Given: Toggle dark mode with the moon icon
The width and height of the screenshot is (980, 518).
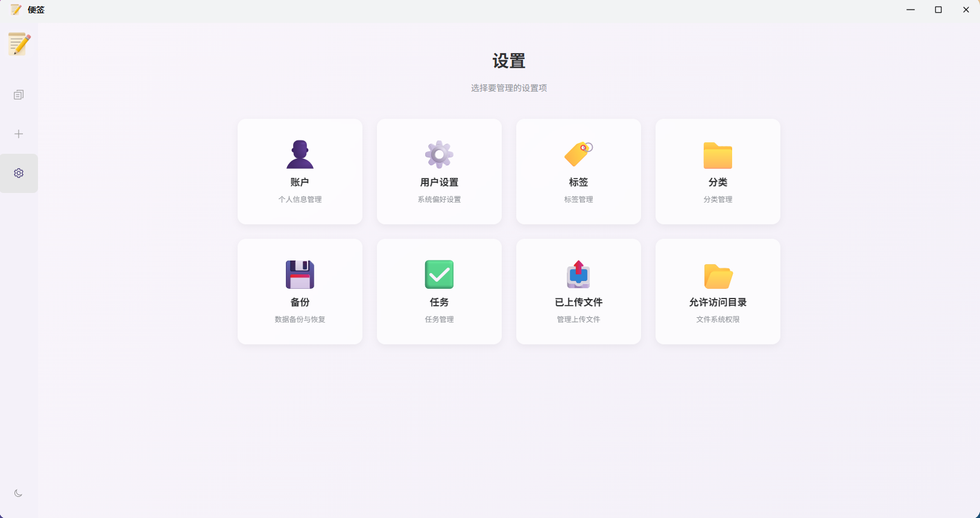Looking at the screenshot, I should click(19, 493).
